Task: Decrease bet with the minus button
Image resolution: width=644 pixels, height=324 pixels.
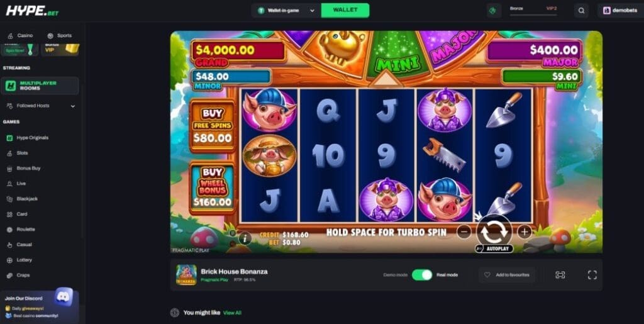Action: 464,232
